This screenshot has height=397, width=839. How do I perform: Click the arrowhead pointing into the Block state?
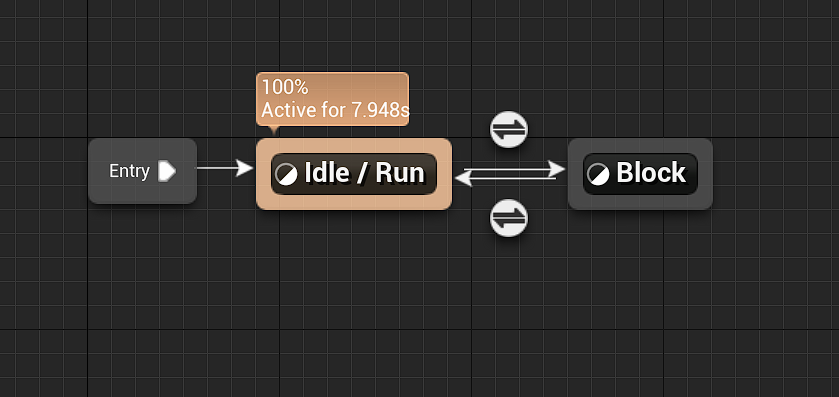[558, 169]
